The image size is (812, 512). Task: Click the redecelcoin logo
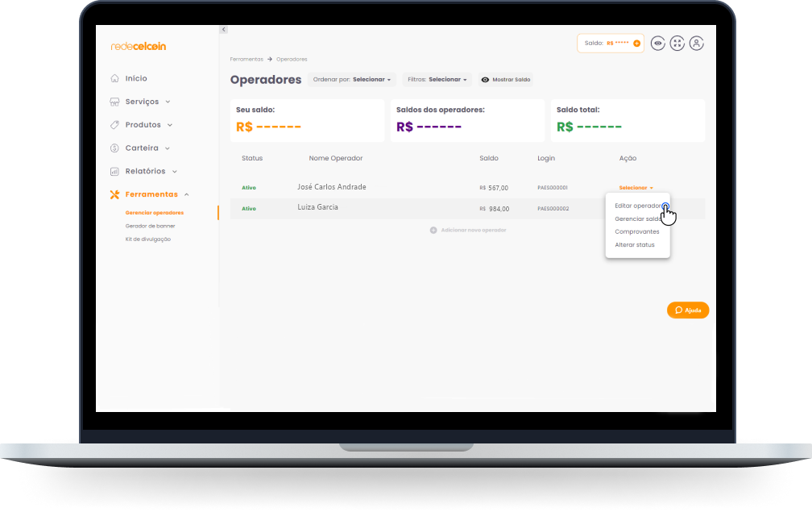(139, 46)
